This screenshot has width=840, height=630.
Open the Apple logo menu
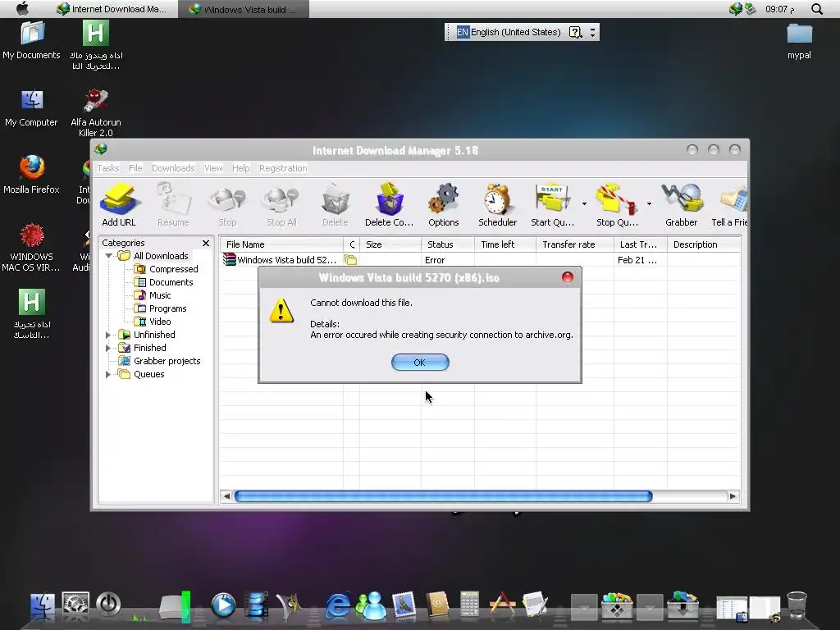(22, 8)
